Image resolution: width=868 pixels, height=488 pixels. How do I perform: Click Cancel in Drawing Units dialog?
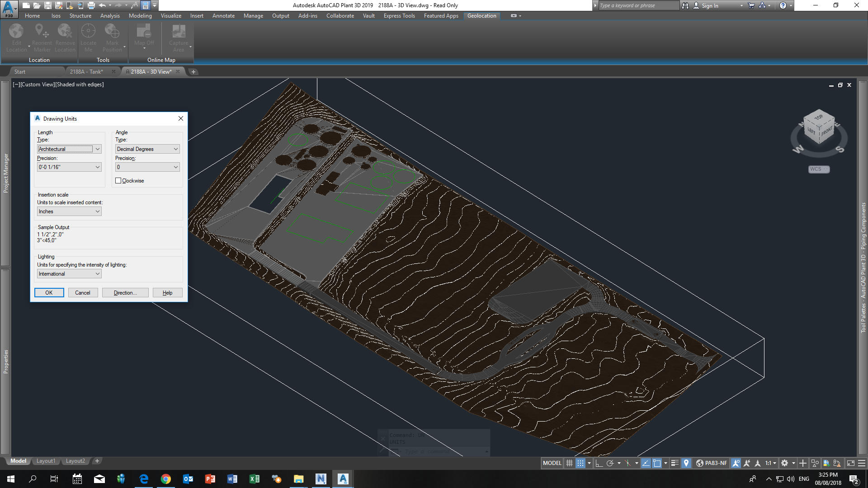coord(82,293)
